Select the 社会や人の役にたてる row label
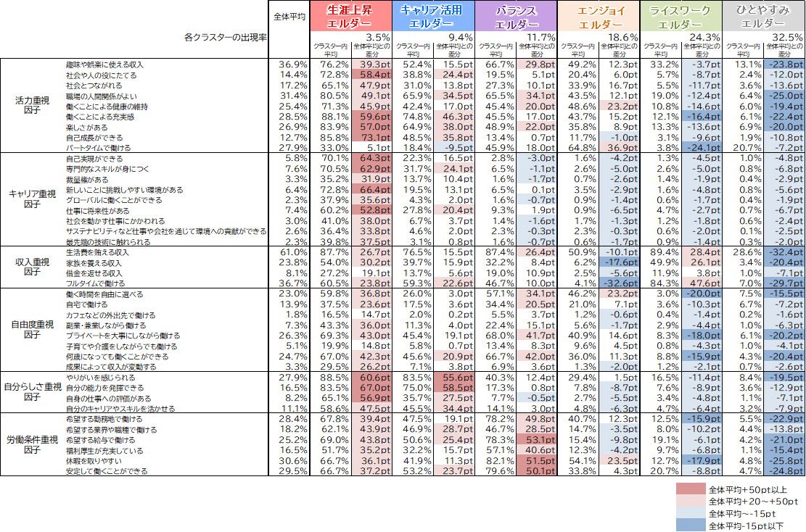806x532 pixels. point(102,75)
